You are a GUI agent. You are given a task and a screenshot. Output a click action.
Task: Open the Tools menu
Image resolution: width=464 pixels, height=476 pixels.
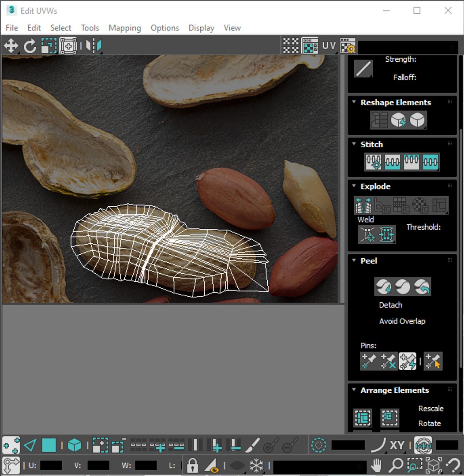[x=90, y=28]
